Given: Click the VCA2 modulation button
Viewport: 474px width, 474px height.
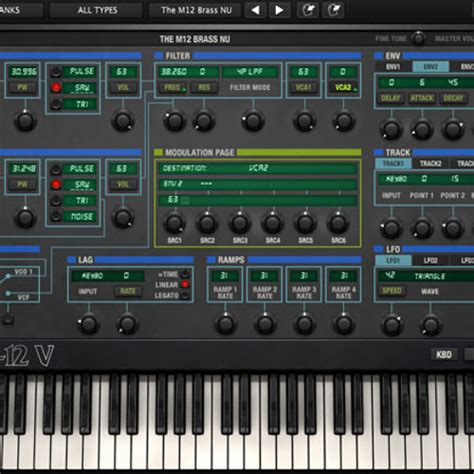Looking at the screenshot, I should click(x=343, y=87).
